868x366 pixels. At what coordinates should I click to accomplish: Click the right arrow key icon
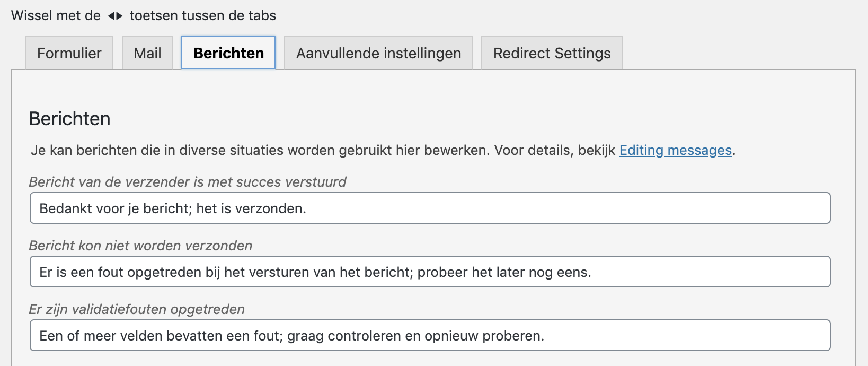119,16
